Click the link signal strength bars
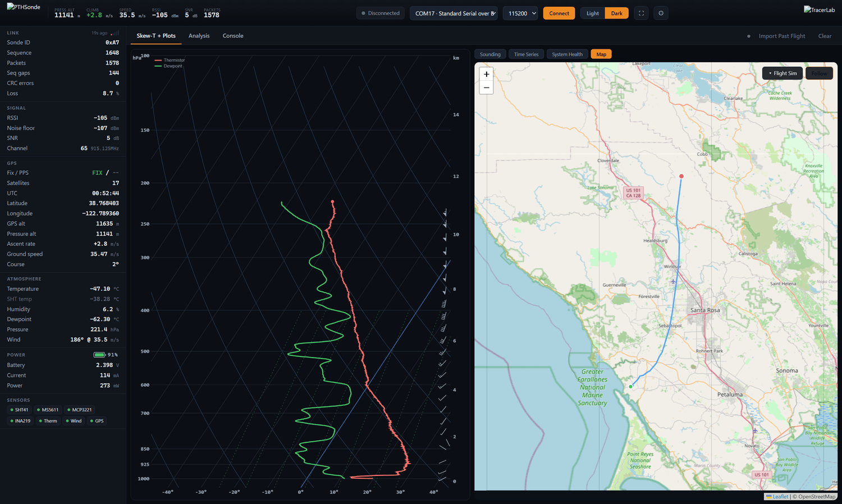 tap(115, 33)
